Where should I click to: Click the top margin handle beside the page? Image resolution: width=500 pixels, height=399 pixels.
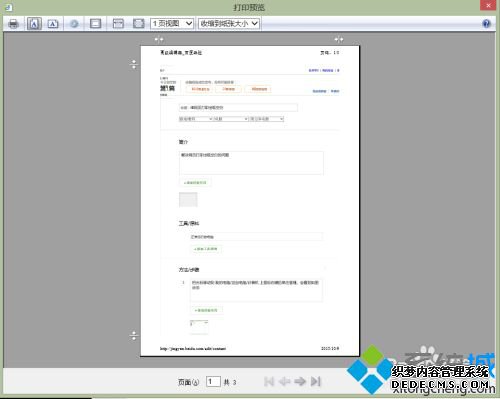click(x=134, y=64)
